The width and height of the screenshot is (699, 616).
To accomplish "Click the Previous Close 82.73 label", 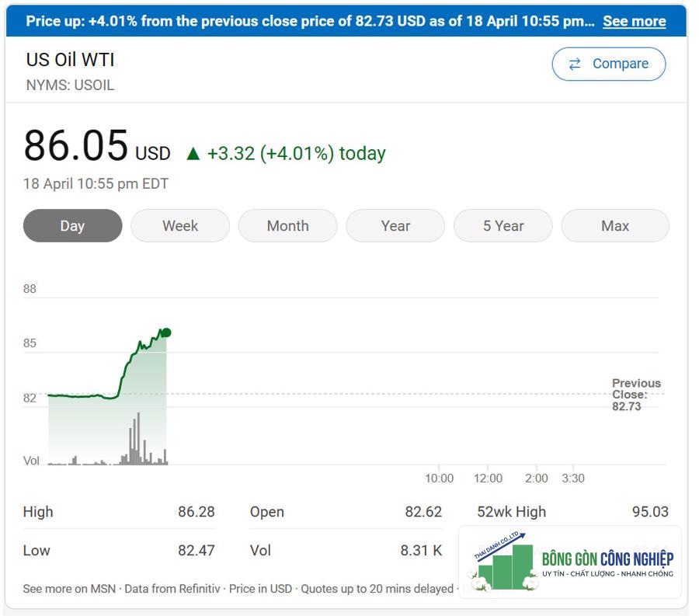I will tap(636, 395).
